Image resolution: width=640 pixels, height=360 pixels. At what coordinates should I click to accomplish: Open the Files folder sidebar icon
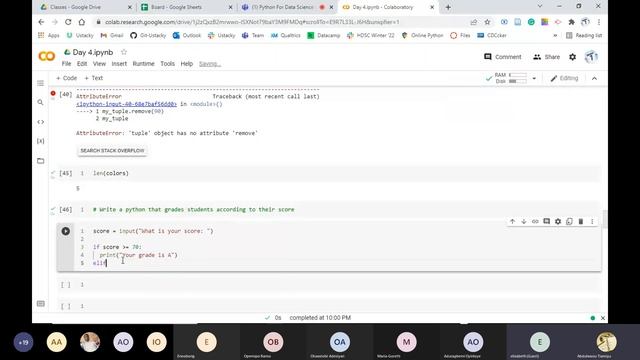coord(40,161)
